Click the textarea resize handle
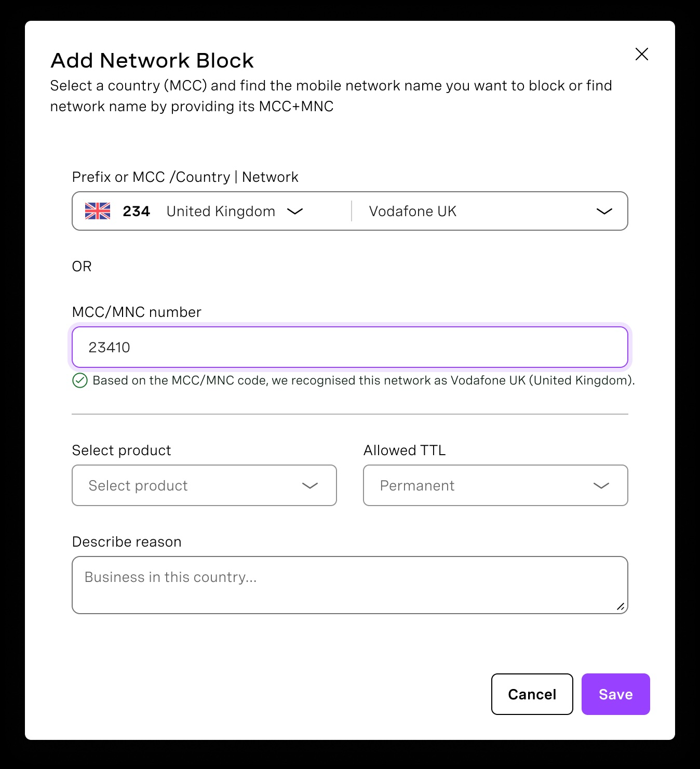700x769 pixels. click(x=621, y=606)
